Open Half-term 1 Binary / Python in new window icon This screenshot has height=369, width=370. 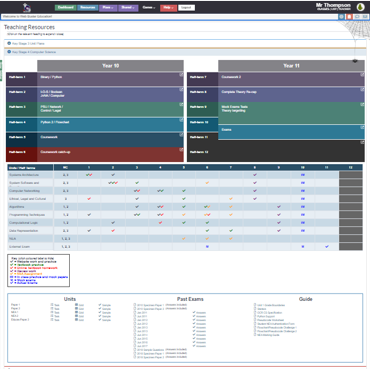[181, 75]
